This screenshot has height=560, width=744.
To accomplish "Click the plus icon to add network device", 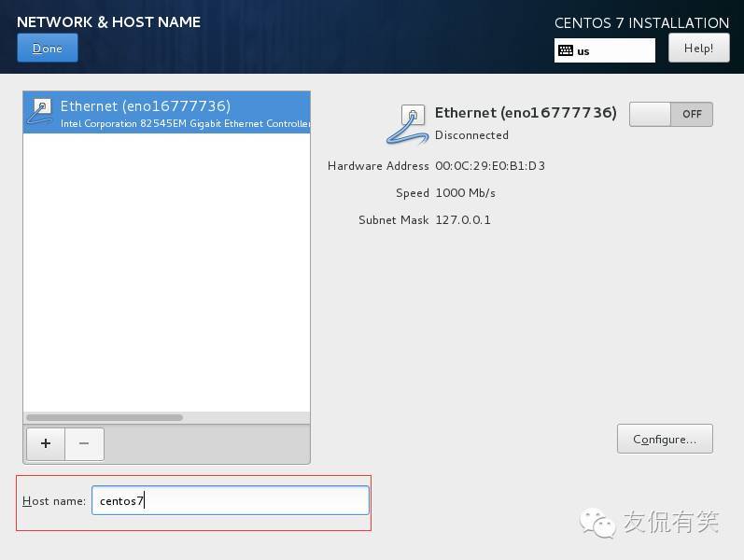I will 46,443.
